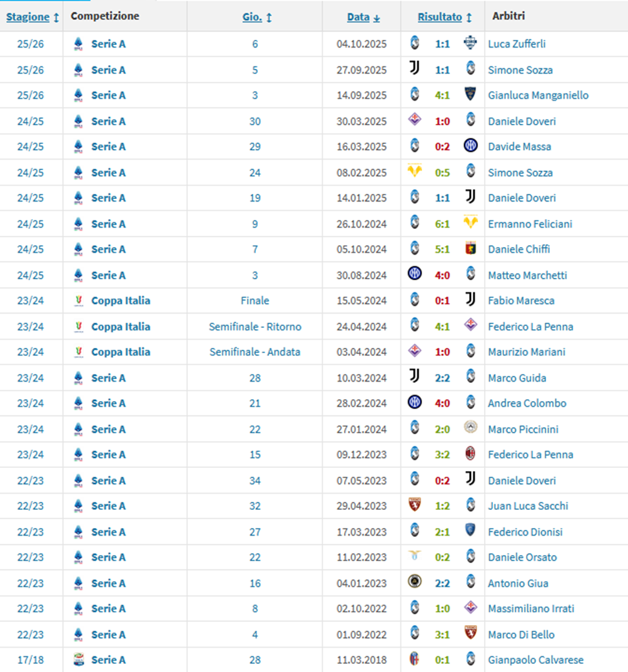Open the Inter crest in the 16.03.2025 row
628x672 pixels.
470,146
